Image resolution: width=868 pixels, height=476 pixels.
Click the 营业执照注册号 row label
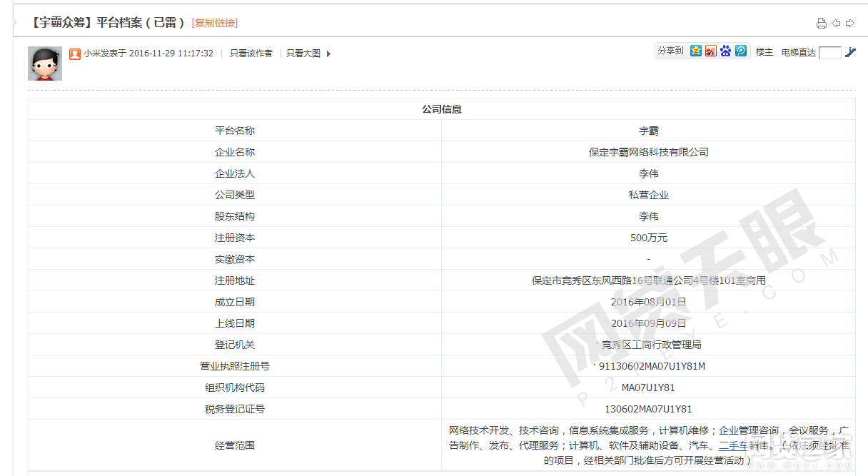pos(235,366)
